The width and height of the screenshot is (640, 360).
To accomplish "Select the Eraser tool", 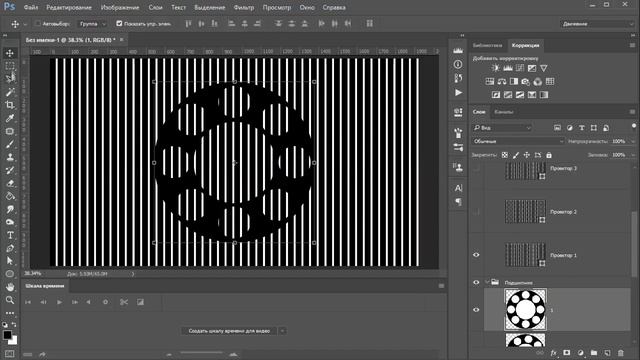I will 10,183.
